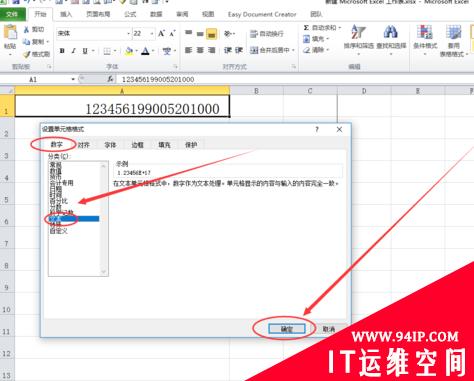Open Conditional Formatting icon

[x=425, y=37]
